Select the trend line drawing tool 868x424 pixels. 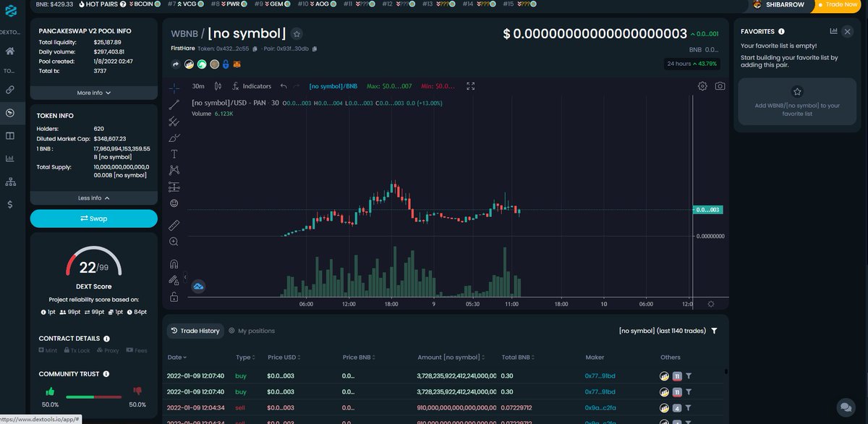tap(174, 105)
